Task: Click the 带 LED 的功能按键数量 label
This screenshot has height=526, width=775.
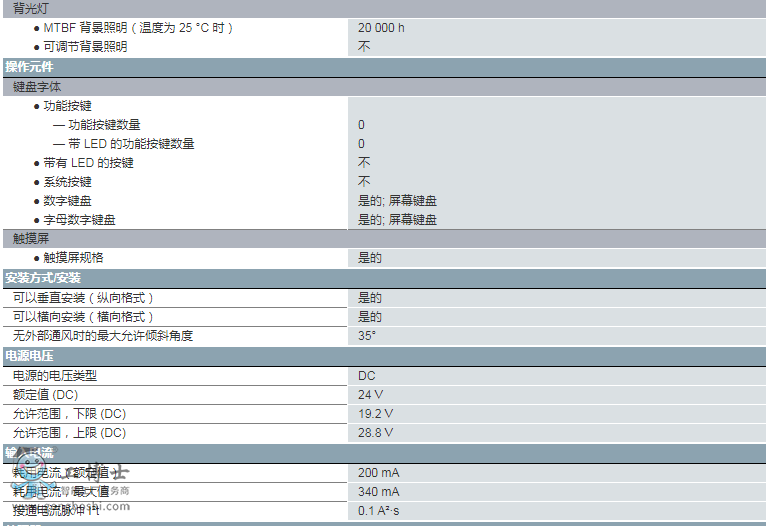Action: coord(130,144)
